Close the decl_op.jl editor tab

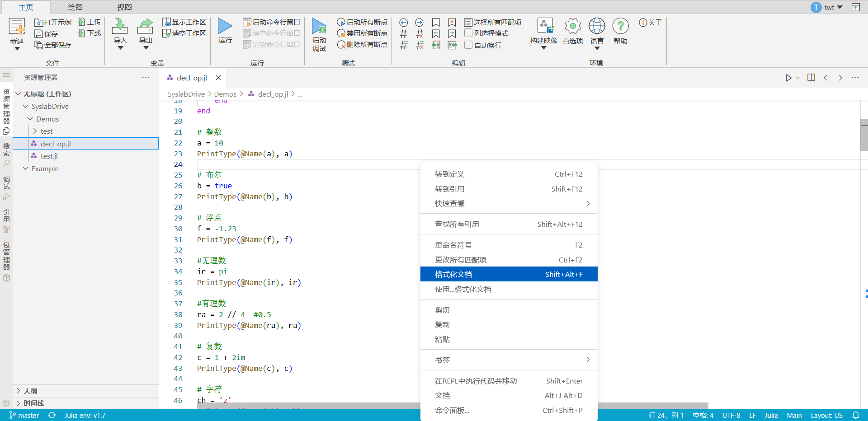[218, 78]
